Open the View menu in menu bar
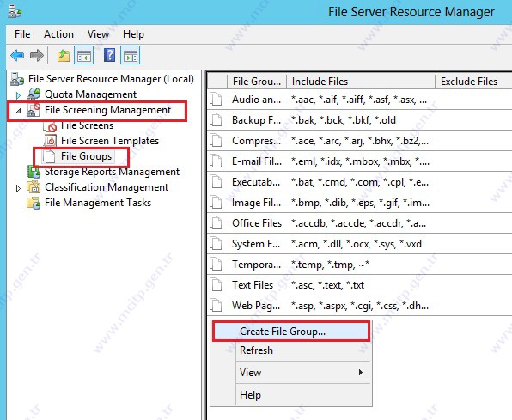Viewport: 512px width, 420px height. pyautogui.click(x=98, y=34)
